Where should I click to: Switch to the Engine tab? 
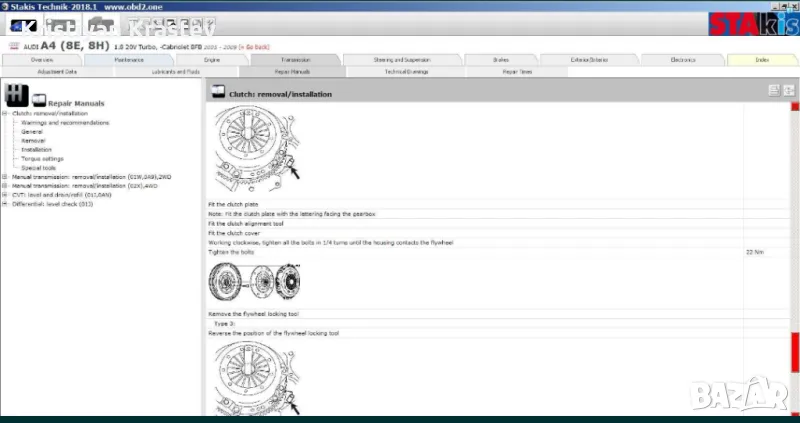tap(211, 60)
